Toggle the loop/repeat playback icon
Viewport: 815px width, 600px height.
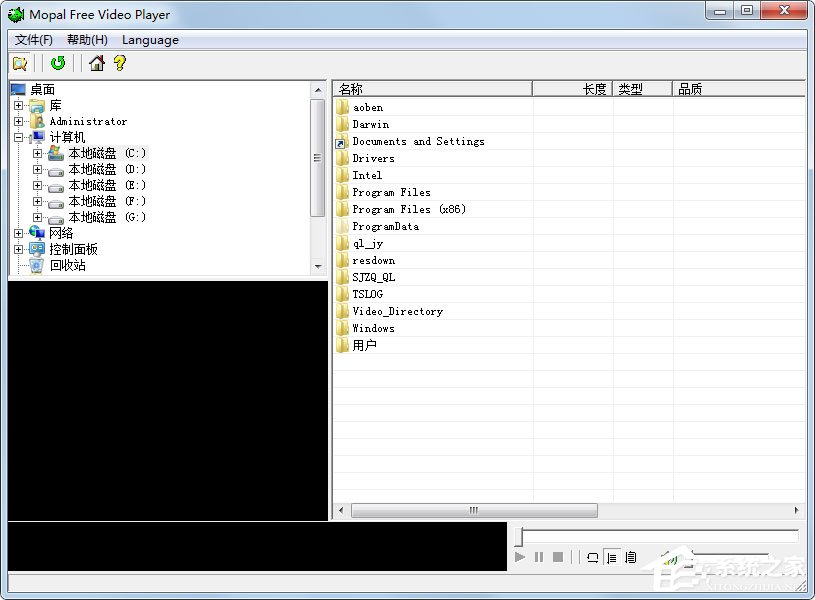tap(592, 557)
